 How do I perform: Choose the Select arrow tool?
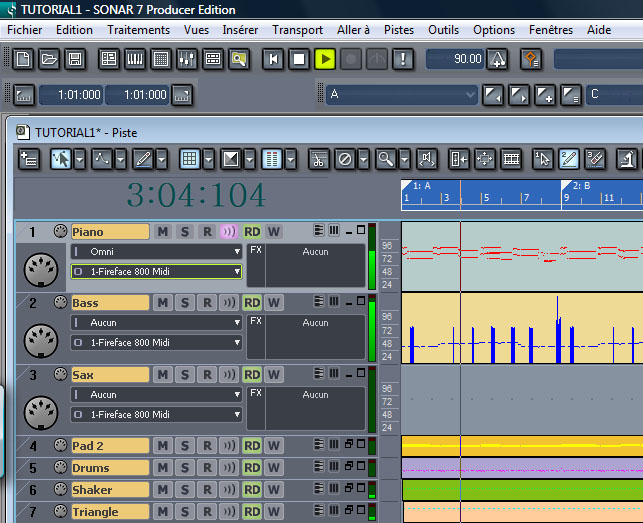coord(60,159)
